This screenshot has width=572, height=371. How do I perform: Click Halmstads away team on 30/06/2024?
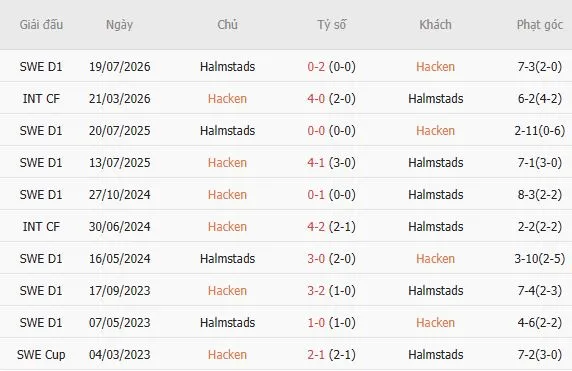[x=436, y=227]
